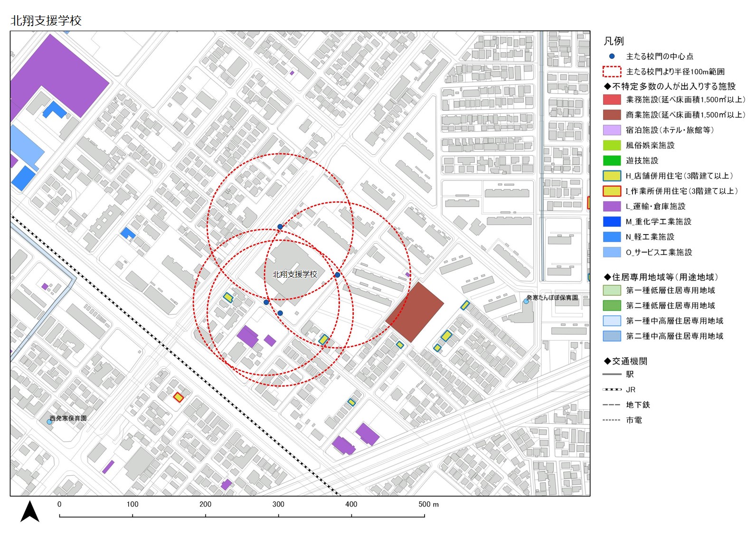The image size is (756, 534).
Task: Click the 市電 dotted line symbol
Action: (x=612, y=420)
